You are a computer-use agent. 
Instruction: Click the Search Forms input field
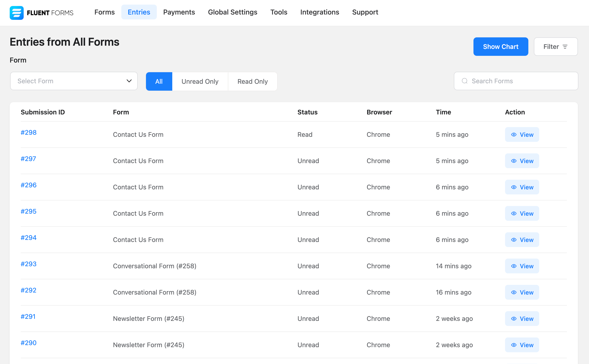(x=520, y=81)
